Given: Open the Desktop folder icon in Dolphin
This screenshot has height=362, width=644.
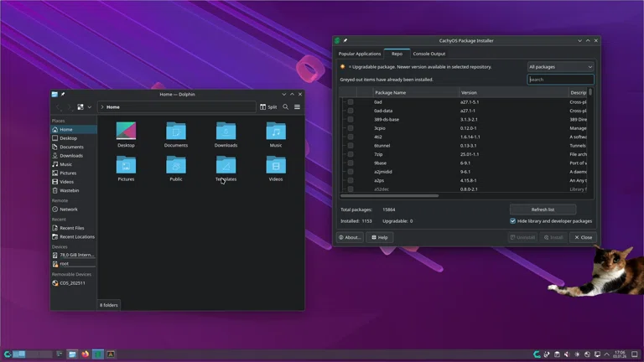Looking at the screenshot, I should pos(126,131).
